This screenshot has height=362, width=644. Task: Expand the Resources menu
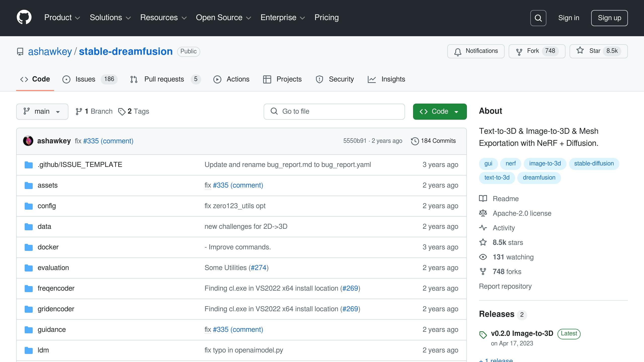point(164,18)
